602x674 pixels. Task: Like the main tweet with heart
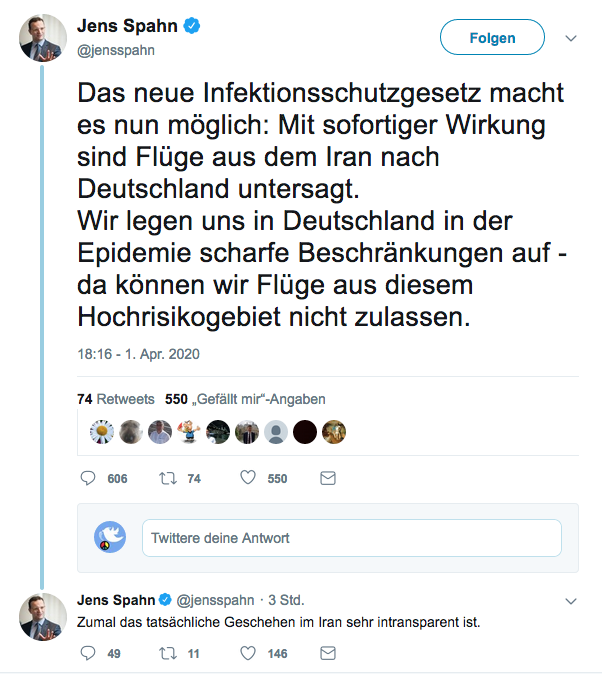[248, 479]
